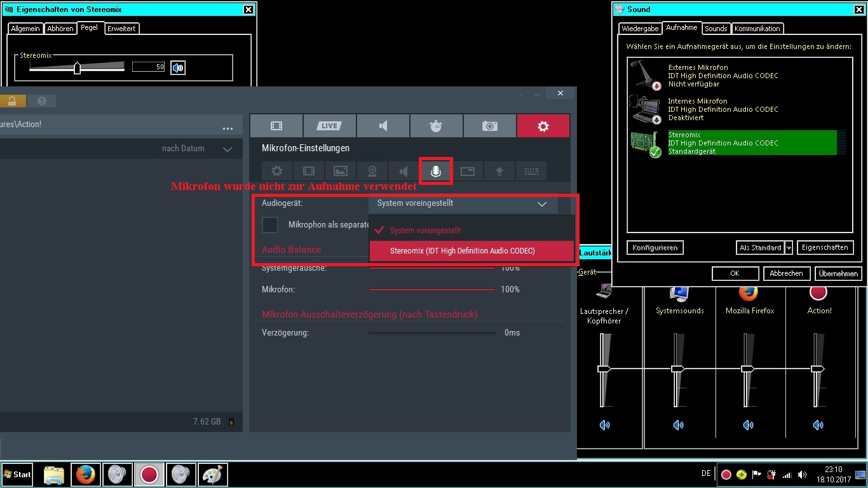Open Allgemein tab of Stereomix properties
Viewport: 868px width, 488px height.
pos(25,29)
